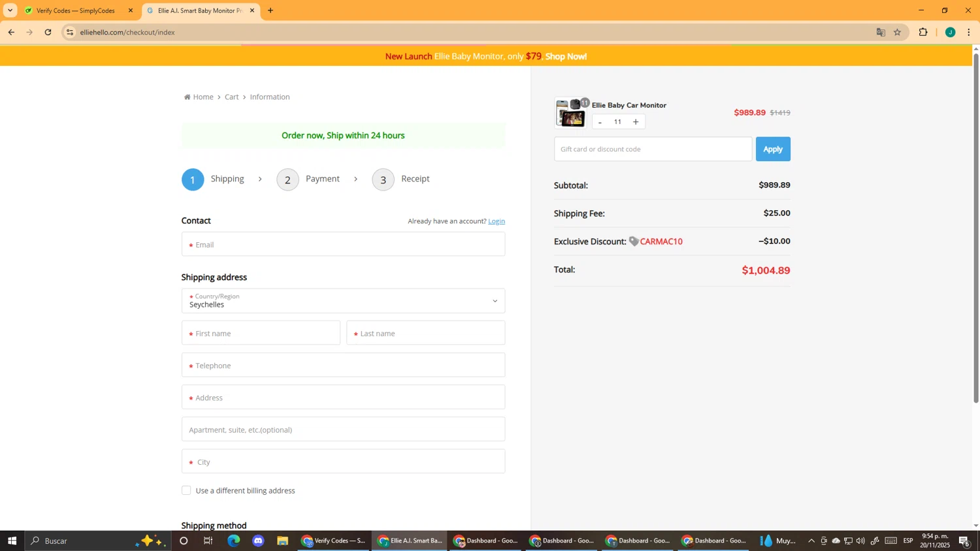Viewport: 980px width, 551px height.
Task: Open a new browser tab
Action: [x=270, y=10]
